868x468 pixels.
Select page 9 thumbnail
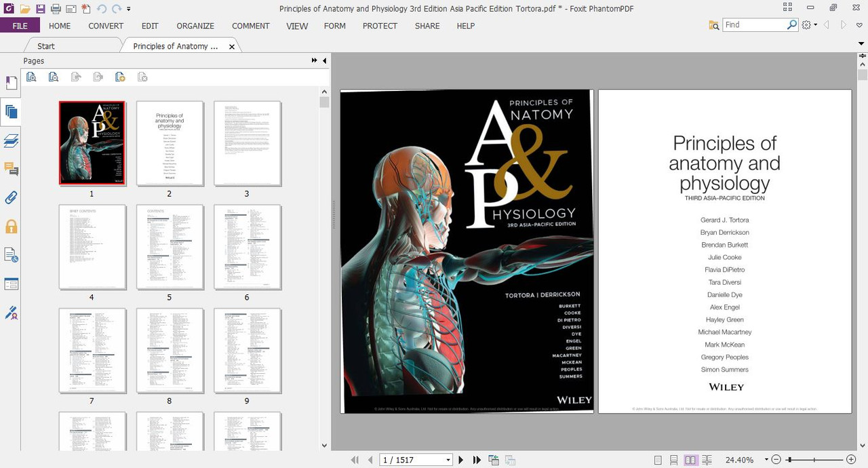tap(248, 351)
